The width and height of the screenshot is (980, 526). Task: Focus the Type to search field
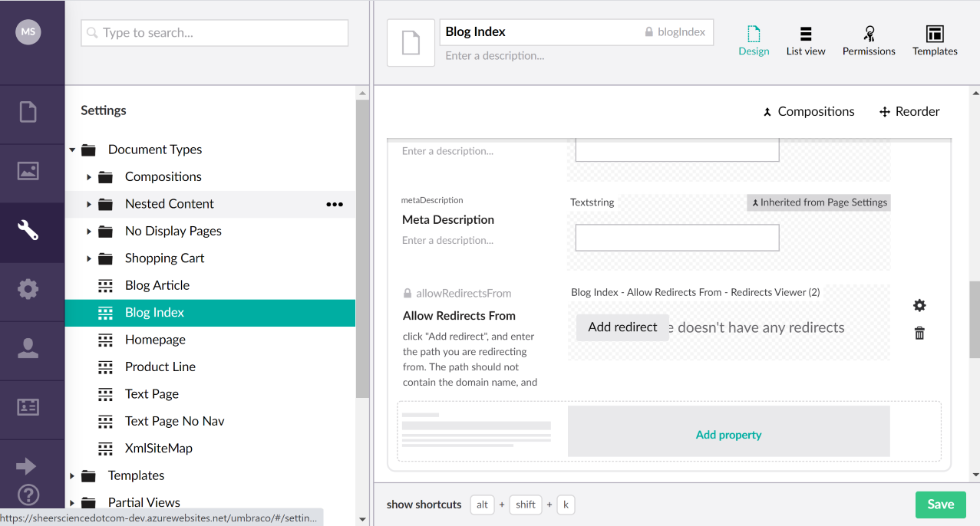214,33
